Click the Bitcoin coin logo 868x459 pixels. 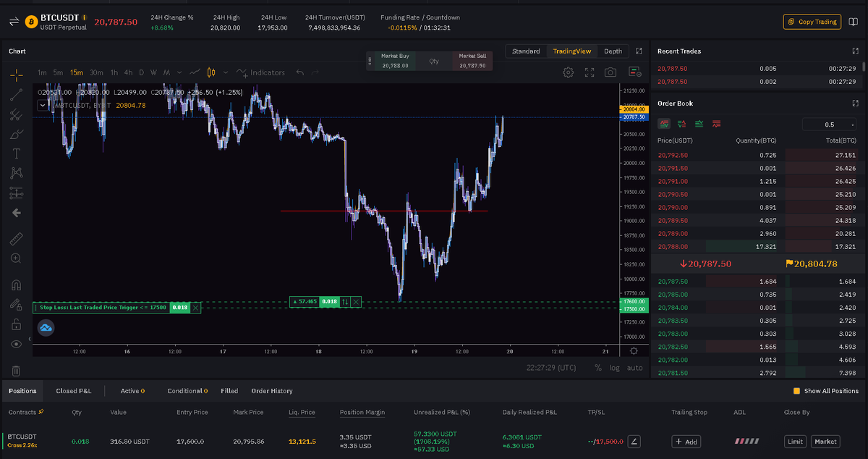(x=31, y=22)
